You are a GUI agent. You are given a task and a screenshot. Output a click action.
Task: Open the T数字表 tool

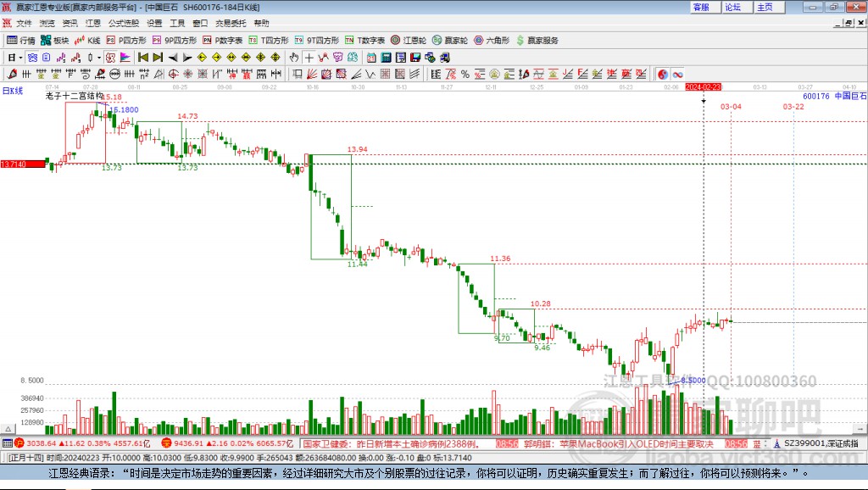[x=364, y=41]
